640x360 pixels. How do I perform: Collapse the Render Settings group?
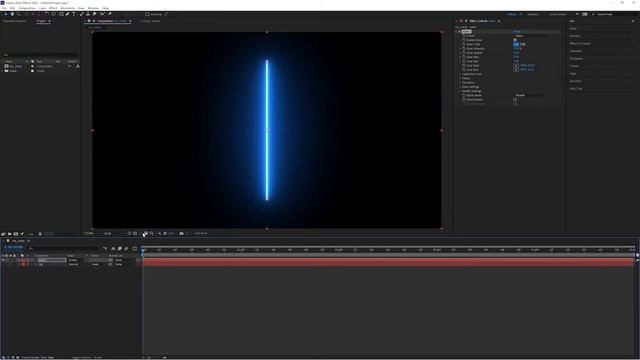tap(460, 91)
